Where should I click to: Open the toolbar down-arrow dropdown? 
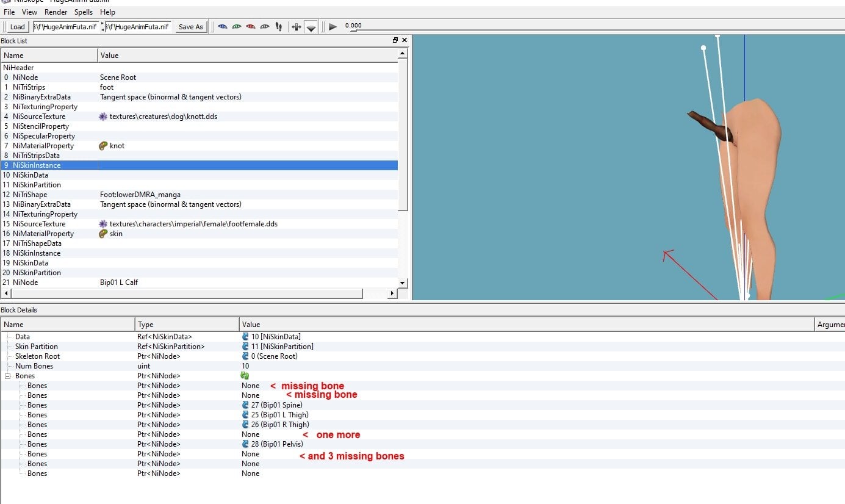(x=311, y=27)
